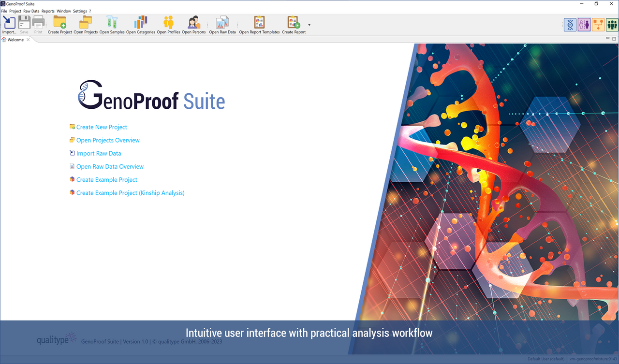
Task: Click 'Default User (default)' in status bar
Action: coord(546,359)
